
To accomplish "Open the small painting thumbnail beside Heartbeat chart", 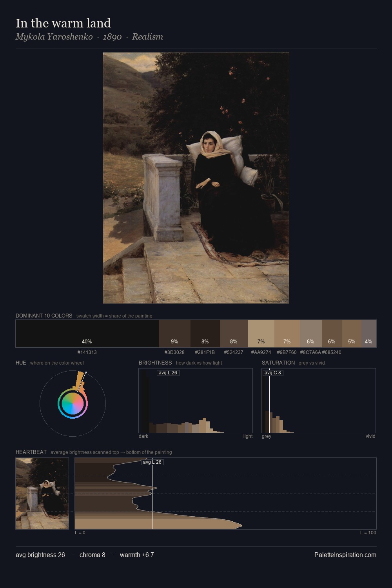I will [x=42, y=494].
